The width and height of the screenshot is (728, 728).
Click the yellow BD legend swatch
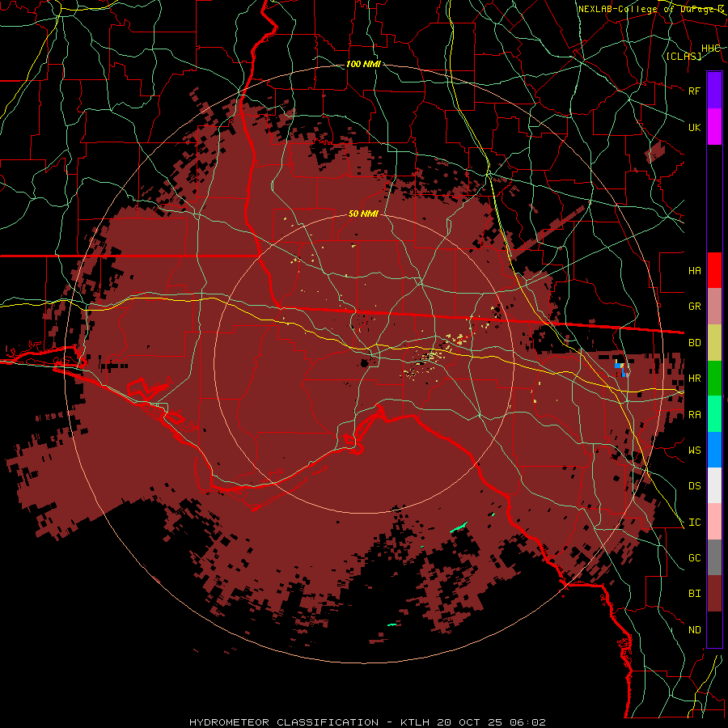pos(714,343)
